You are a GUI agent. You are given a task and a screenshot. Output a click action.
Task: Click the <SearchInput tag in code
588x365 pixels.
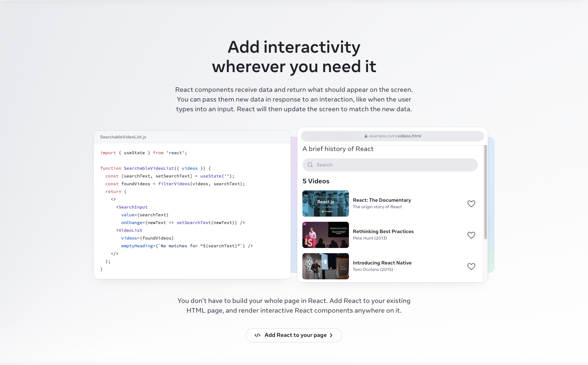tap(132, 207)
